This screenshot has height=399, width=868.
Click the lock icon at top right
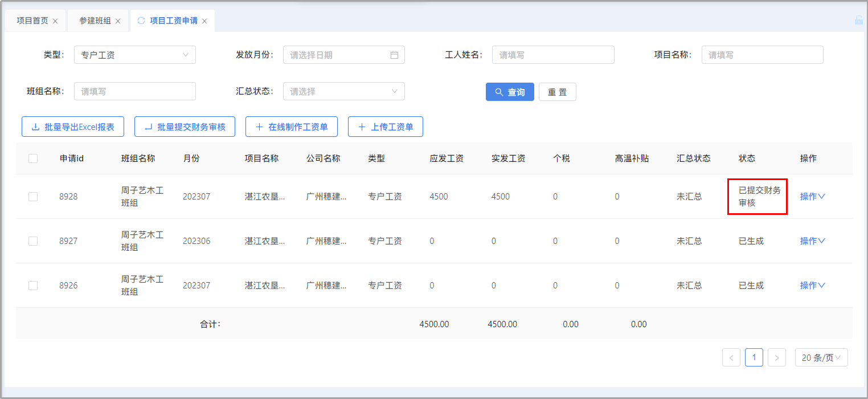pyautogui.click(x=859, y=20)
